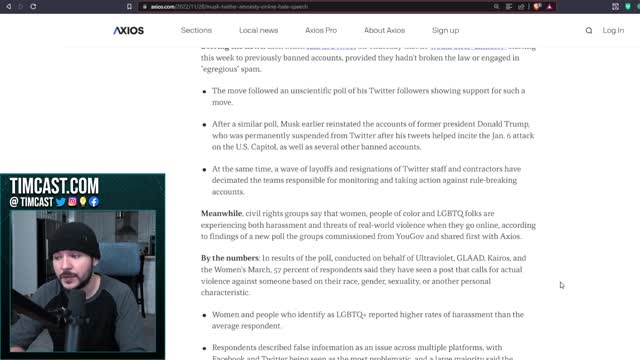640x360 pixels.
Task: Open the reader mode icon in the address bar
Action: pyautogui.click(x=509, y=7)
